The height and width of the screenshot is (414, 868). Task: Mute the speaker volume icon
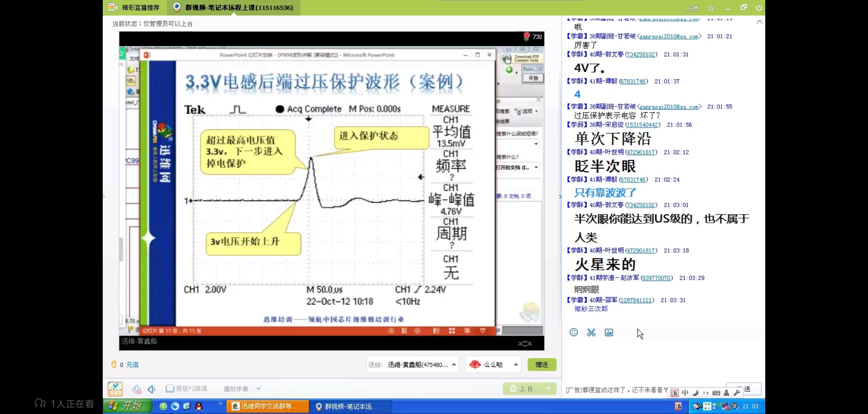[x=151, y=389]
